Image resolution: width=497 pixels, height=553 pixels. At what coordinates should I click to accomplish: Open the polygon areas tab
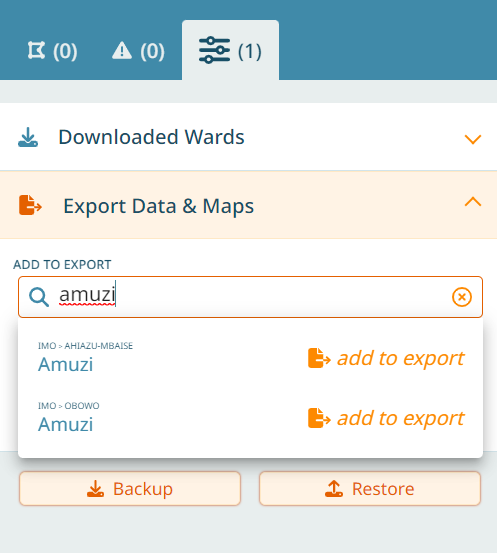point(53,50)
